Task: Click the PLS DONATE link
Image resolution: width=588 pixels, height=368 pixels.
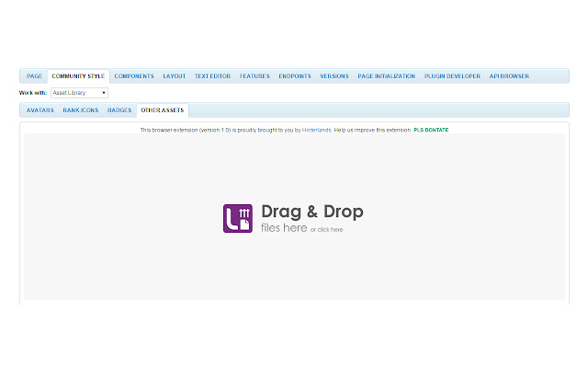Action: click(431, 131)
